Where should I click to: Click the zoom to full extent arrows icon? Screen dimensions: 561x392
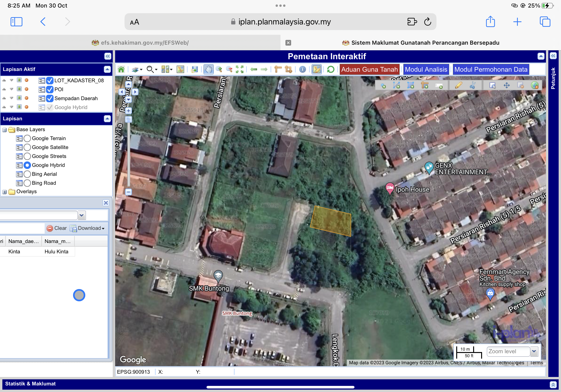(239, 69)
